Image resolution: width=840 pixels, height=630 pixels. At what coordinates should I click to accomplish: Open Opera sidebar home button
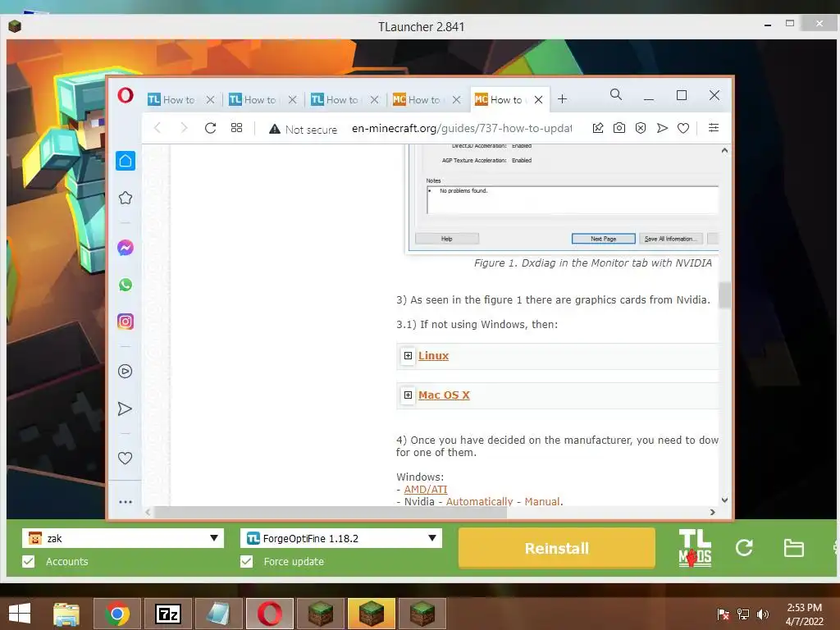click(126, 161)
